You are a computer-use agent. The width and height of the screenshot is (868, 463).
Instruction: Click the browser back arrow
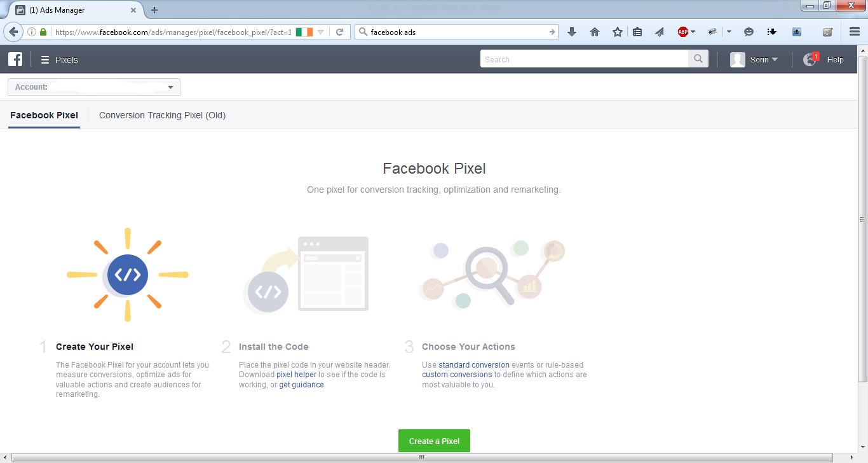13,32
